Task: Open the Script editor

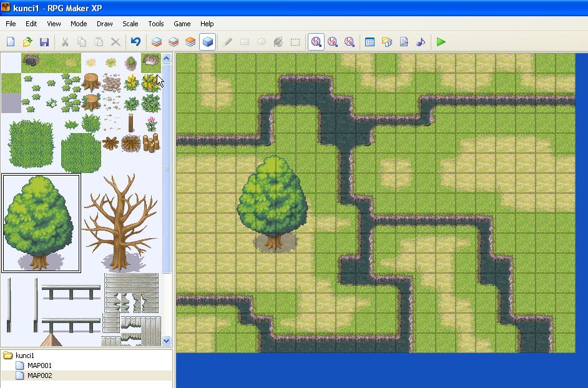Action: click(403, 42)
